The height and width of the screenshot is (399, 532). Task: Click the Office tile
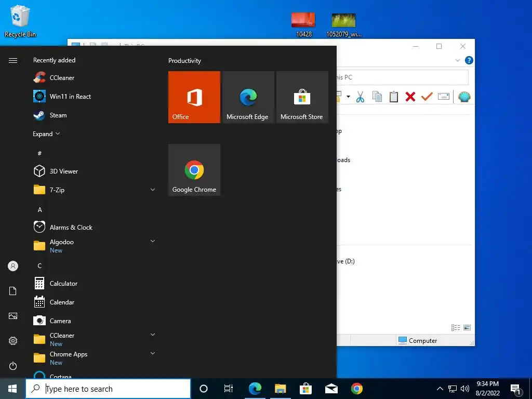pos(194,97)
